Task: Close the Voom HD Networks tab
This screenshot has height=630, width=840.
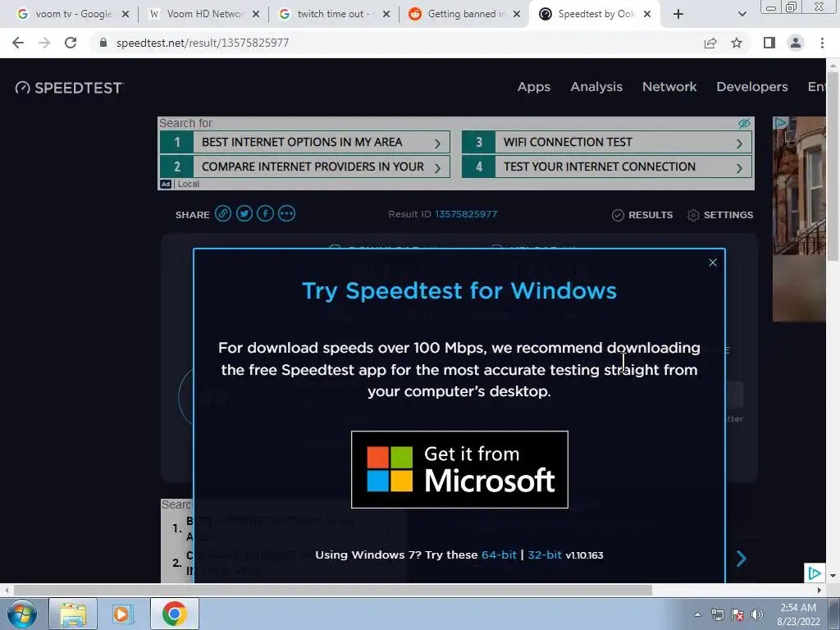Action: point(256,15)
